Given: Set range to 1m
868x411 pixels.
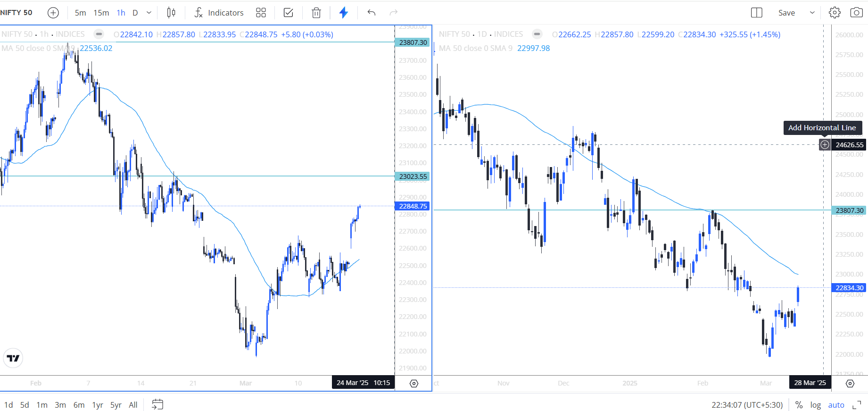Looking at the screenshot, I should click(x=42, y=405).
